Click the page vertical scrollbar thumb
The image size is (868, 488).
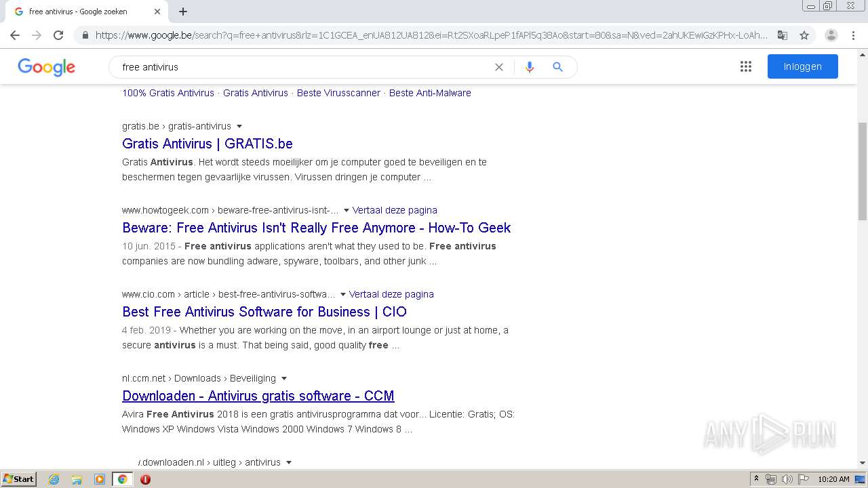(863, 171)
